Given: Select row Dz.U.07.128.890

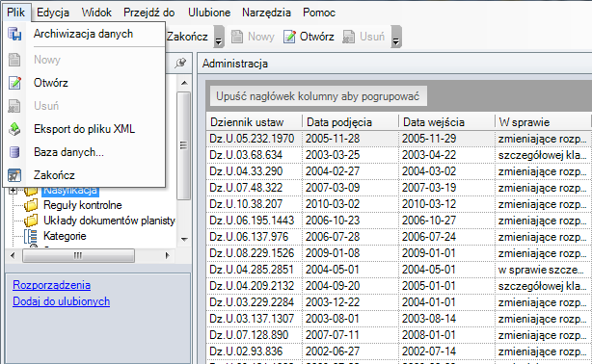Looking at the screenshot, I should coord(399,335).
